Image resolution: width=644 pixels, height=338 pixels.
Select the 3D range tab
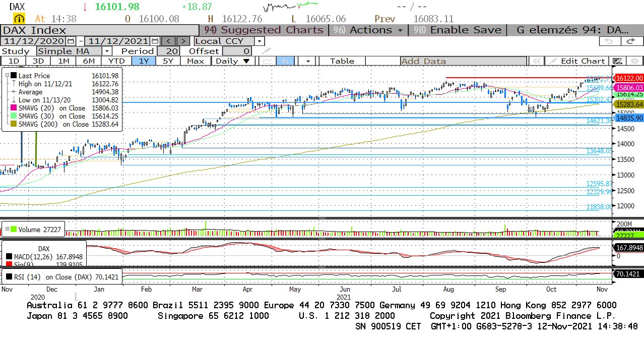click(x=38, y=61)
